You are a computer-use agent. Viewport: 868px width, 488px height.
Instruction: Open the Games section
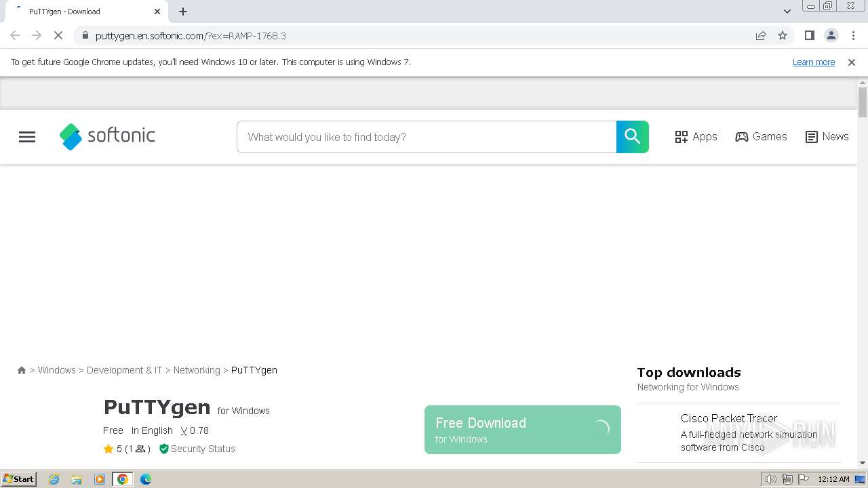(x=761, y=137)
